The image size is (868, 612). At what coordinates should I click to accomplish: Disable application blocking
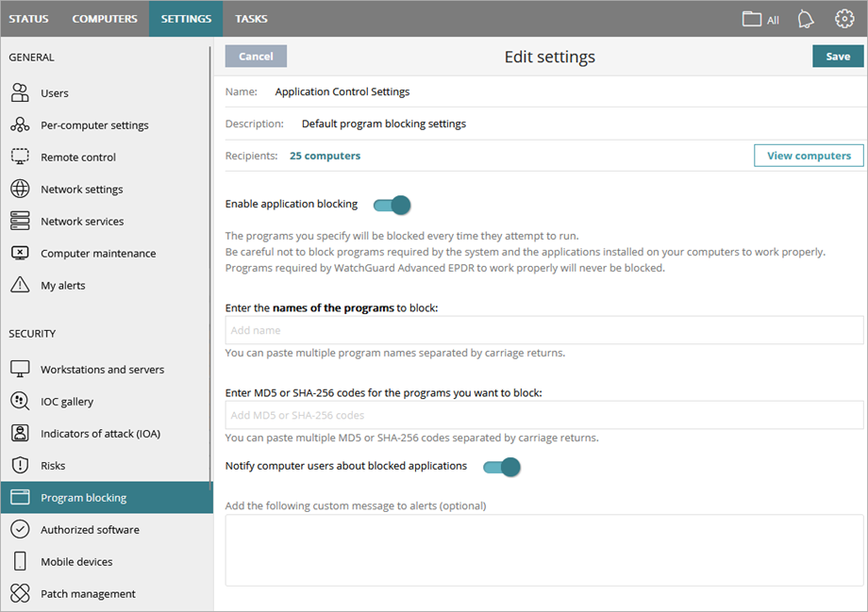click(392, 205)
